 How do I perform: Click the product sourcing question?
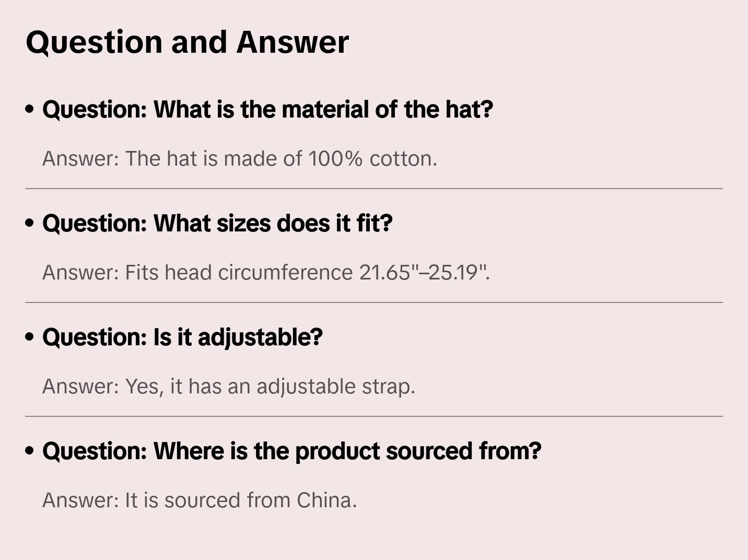[x=291, y=451]
